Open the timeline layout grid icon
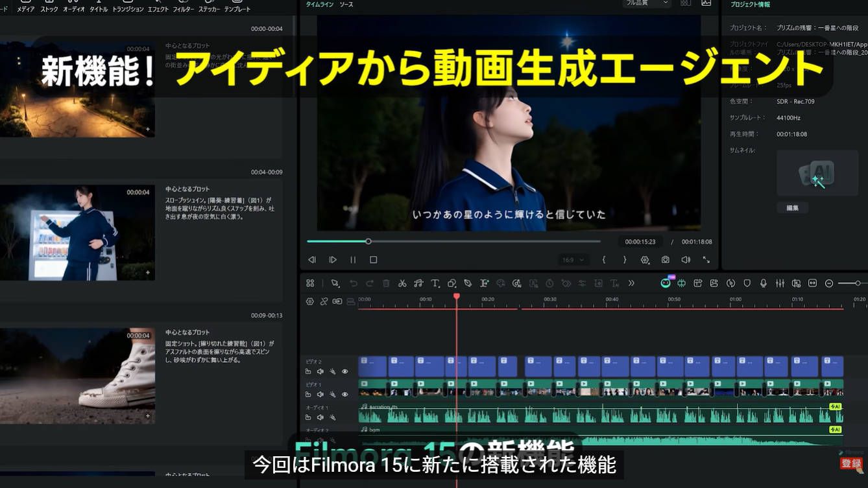 [x=310, y=283]
